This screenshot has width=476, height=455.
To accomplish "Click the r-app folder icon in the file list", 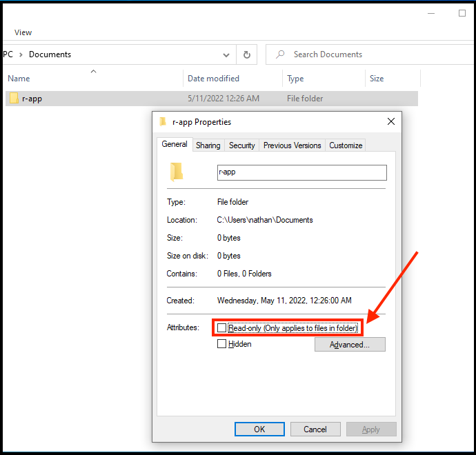I will click(x=14, y=99).
